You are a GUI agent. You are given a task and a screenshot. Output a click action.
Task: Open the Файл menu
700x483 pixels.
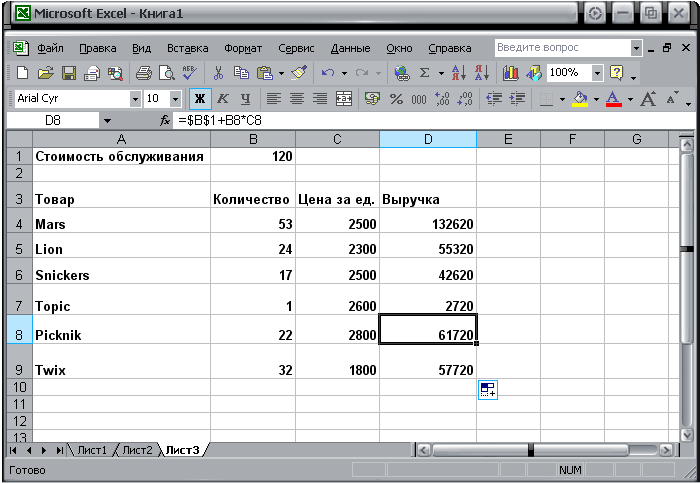[50, 48]
